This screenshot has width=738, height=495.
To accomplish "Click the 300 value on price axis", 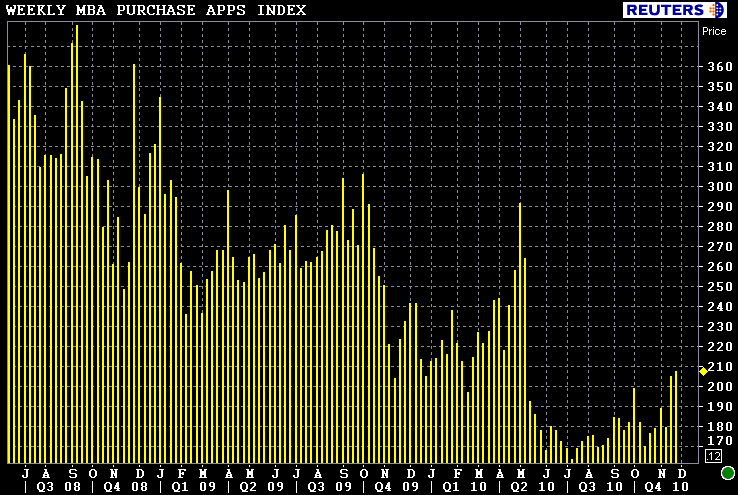I will point(719,187).
